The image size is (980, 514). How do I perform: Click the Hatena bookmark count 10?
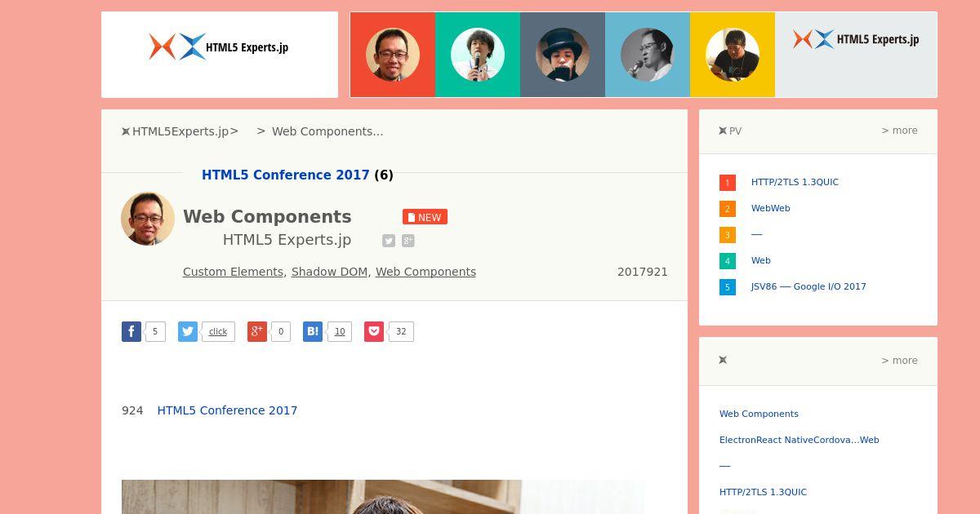(x=340, y=331)
